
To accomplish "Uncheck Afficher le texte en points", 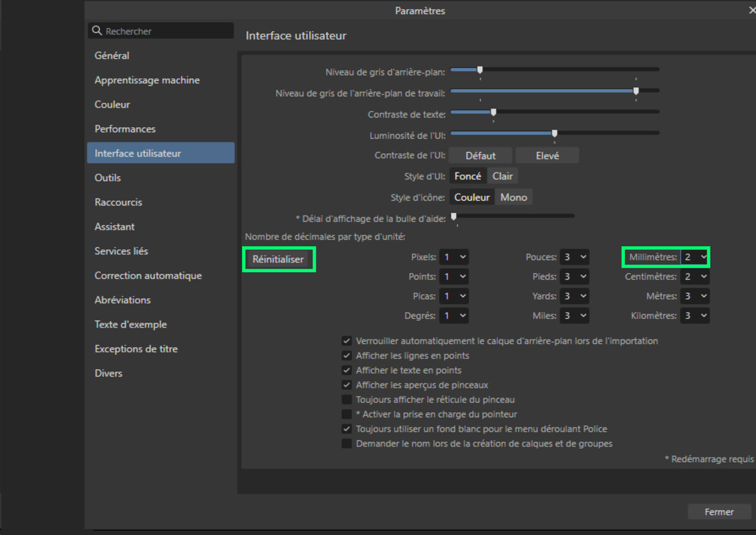I will point(346,370).
